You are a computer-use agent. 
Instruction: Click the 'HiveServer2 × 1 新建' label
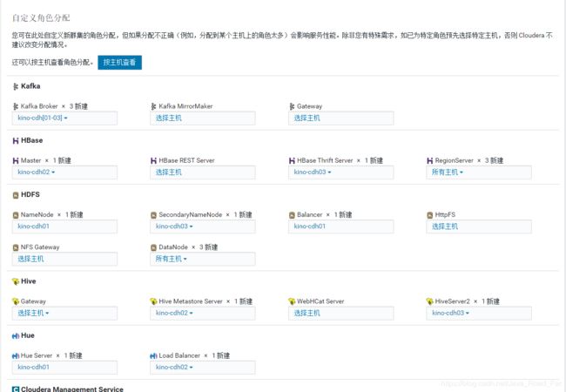[x=467, y=301]
